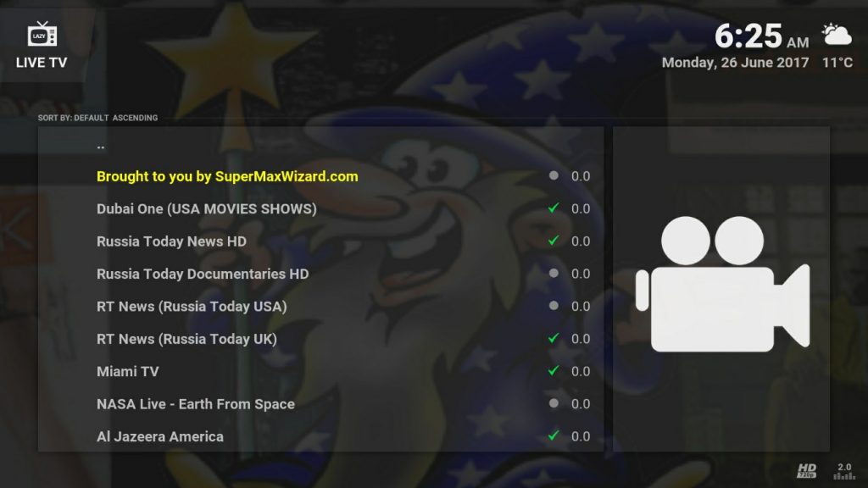The image size is (868, 488).
Task: Select RT News (Russia Today UK) channel
Action: click(x=320, y=339)
